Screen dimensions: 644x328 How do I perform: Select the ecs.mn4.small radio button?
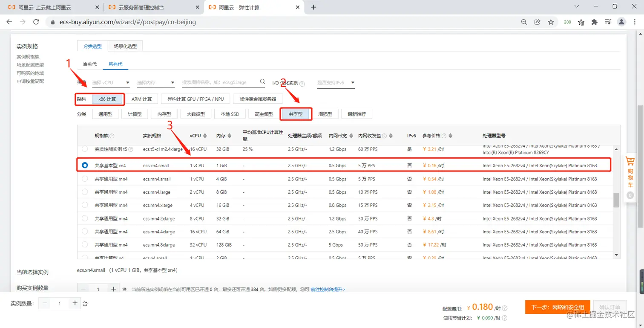pyautogui.click(x=85, y=179)
